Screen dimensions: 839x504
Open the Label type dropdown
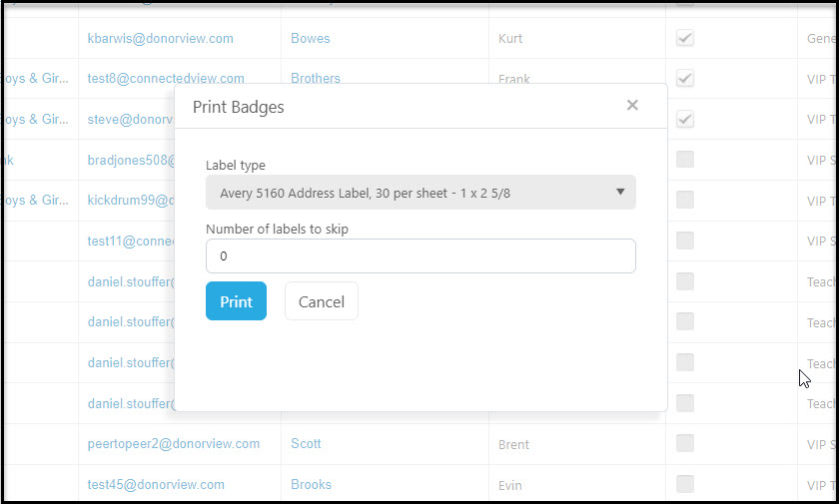pyautogui.click(x=420, y=193)
